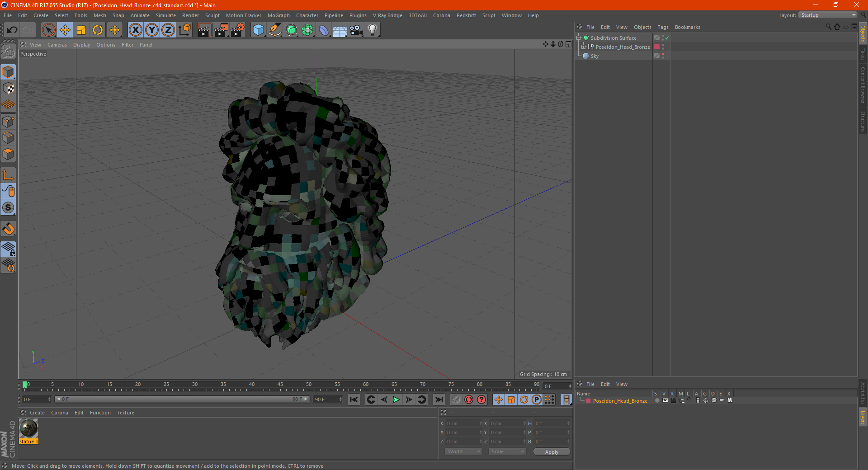Open Edit Render Settings
The width and height of the screenshot is (868, 470).
click(238, 30)
